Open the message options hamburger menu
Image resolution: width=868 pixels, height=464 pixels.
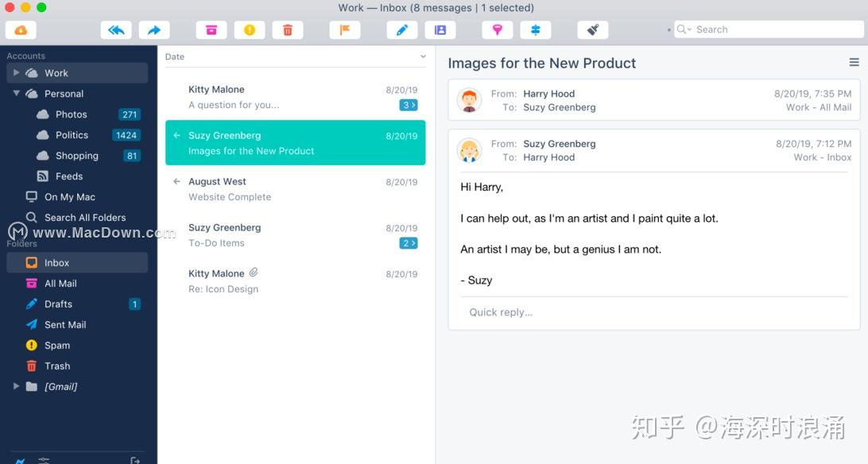tap(854, 62)
